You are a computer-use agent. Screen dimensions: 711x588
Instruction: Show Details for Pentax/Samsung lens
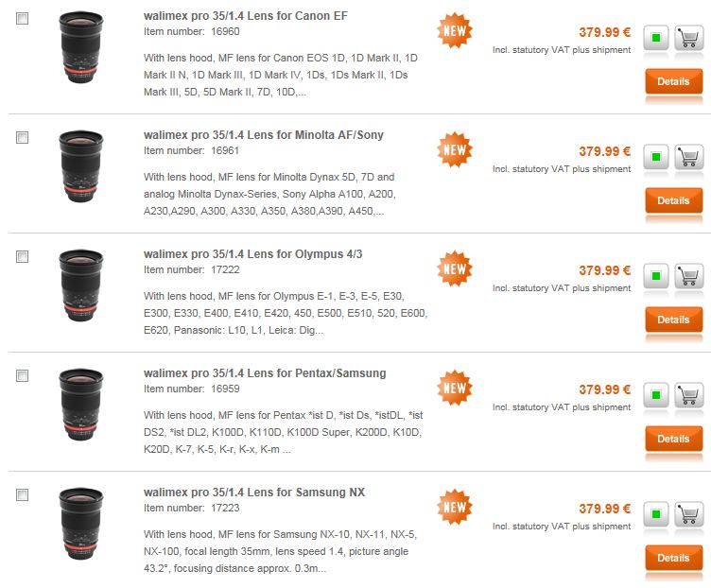click(x=674, y=439)
